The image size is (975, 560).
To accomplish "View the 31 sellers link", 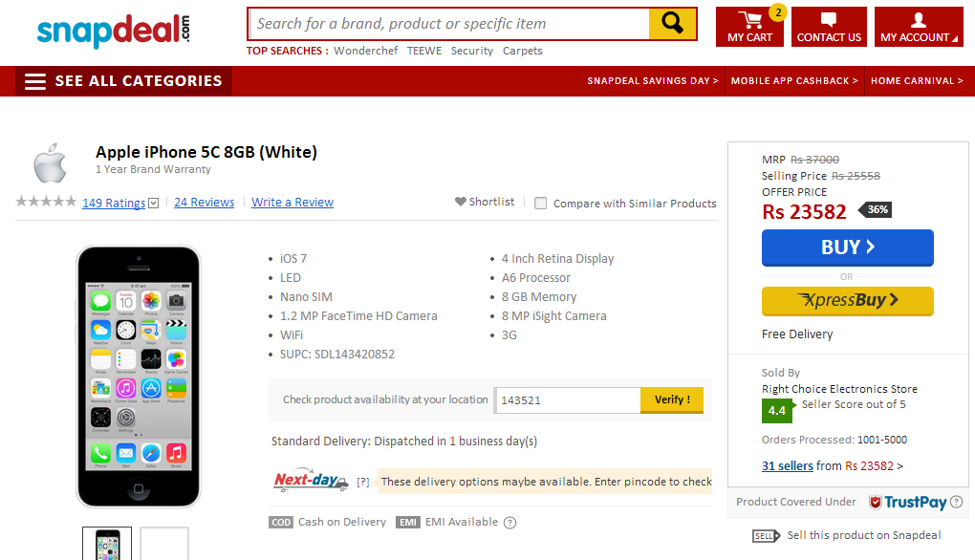I will [788, 466].
